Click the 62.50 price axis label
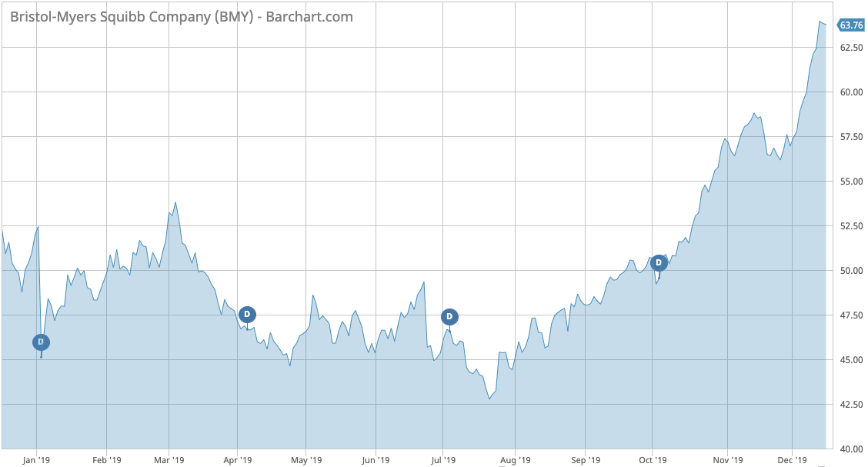Viewport: 868px width, 467px height. [x=851, y=48]
